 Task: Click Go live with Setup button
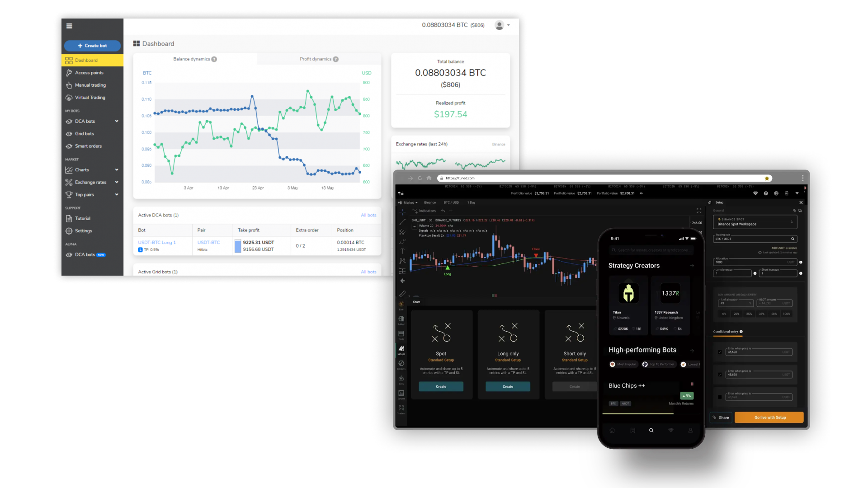tap(769, 417)
